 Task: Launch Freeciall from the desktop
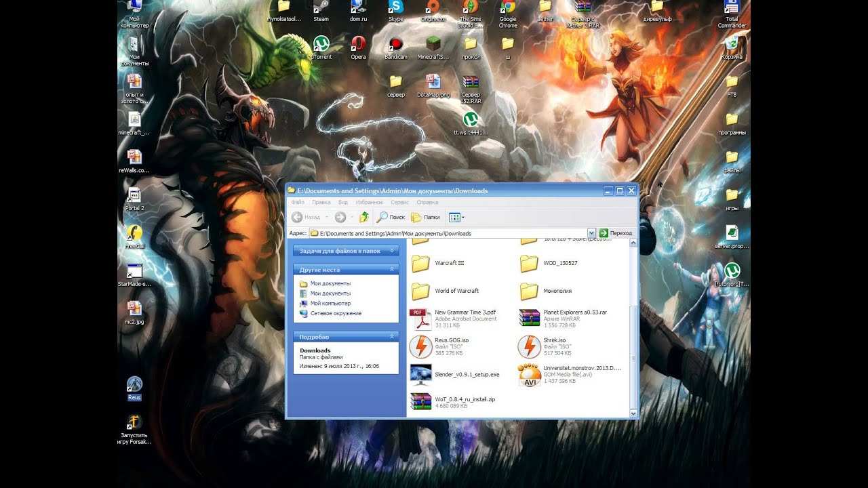click(134, 237)
